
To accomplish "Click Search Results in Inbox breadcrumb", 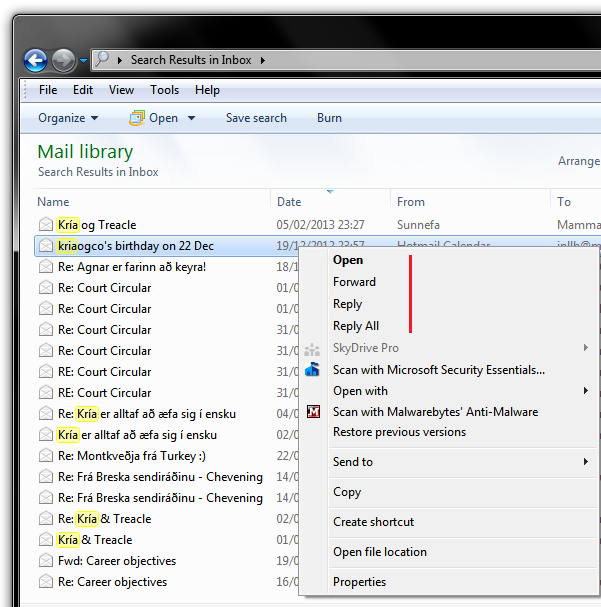I will click(x=191, y=60).
